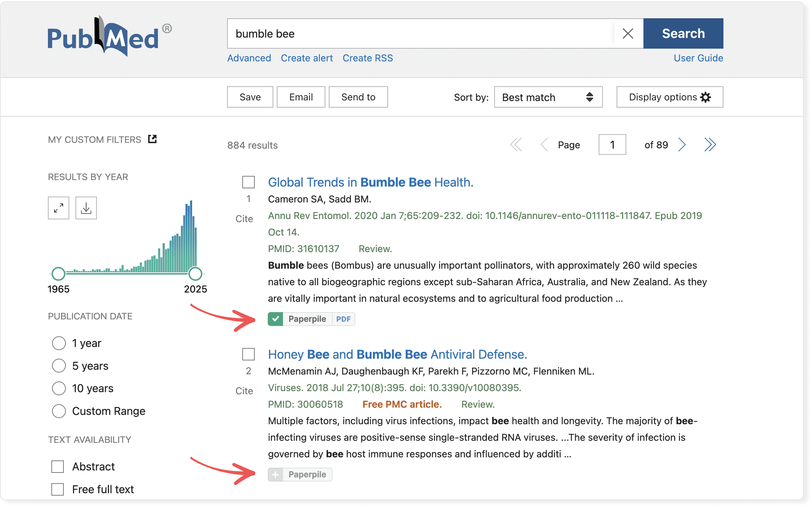The image size is (812, 507).
Task: Click the green Paperpile checkmark icon
Action: [x=275, y=319]
